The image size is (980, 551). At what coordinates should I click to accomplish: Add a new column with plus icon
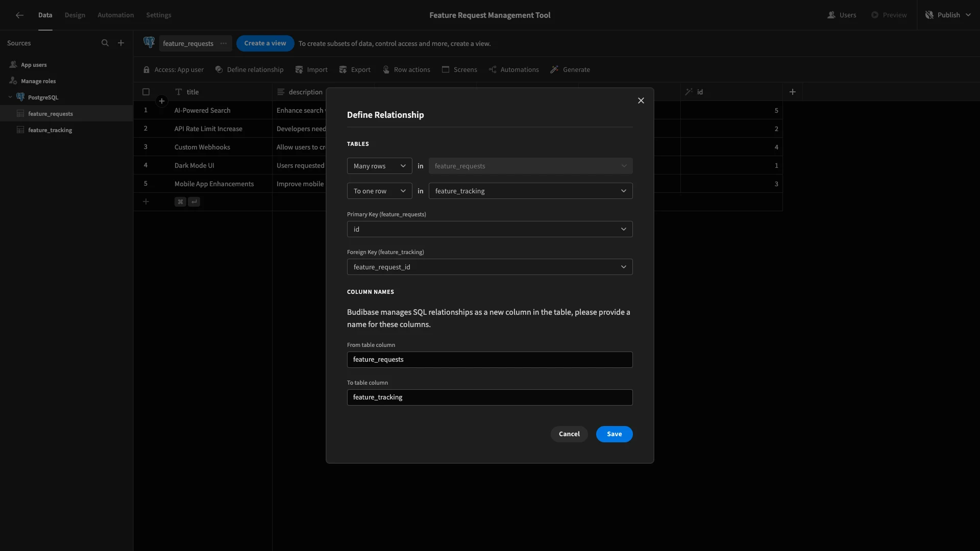pyautogui.click(x=793, y=92)
